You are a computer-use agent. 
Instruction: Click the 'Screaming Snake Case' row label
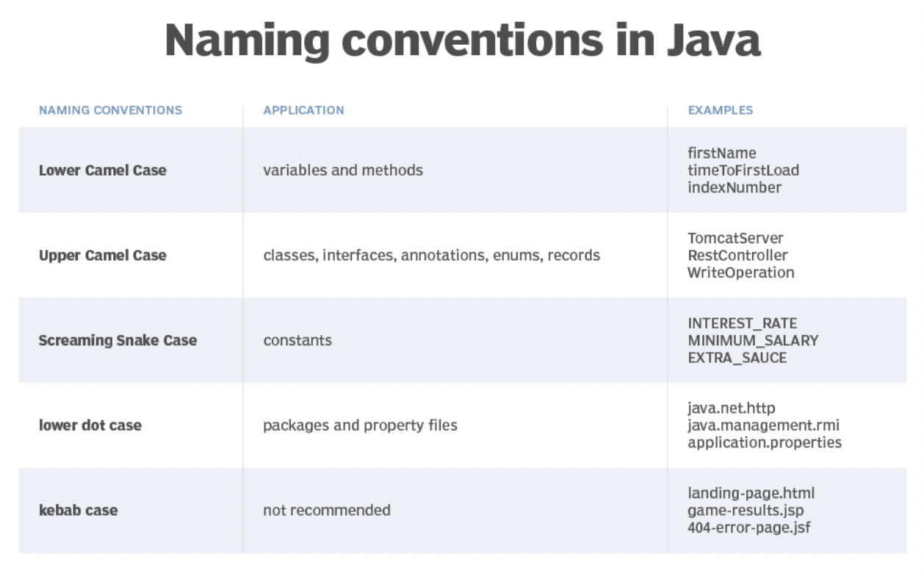pos(118,341)
